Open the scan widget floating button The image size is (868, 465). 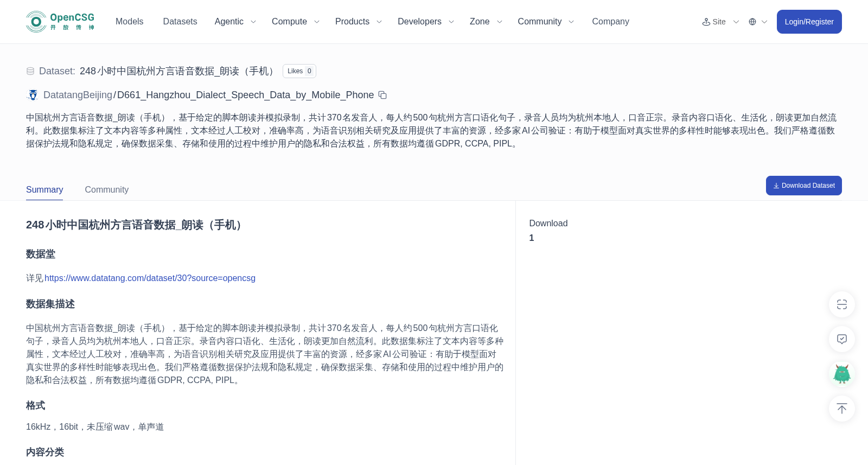(x=842, y=304)
